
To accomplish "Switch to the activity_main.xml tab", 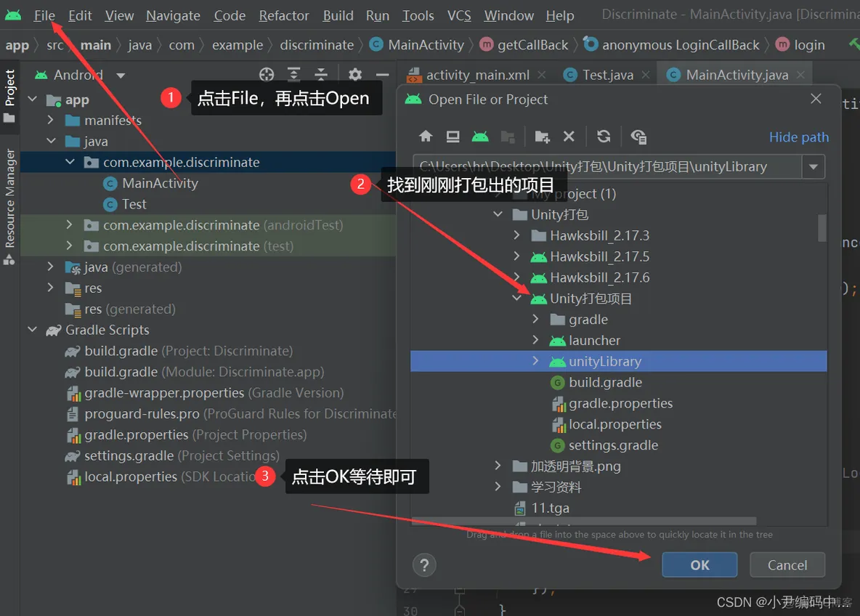I will click(x=478, y=75).
